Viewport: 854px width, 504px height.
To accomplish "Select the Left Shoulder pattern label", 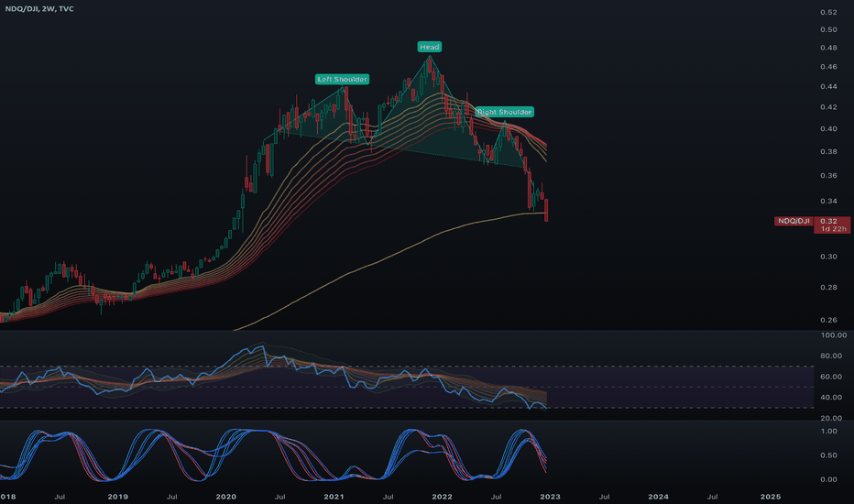I will 342,80.
